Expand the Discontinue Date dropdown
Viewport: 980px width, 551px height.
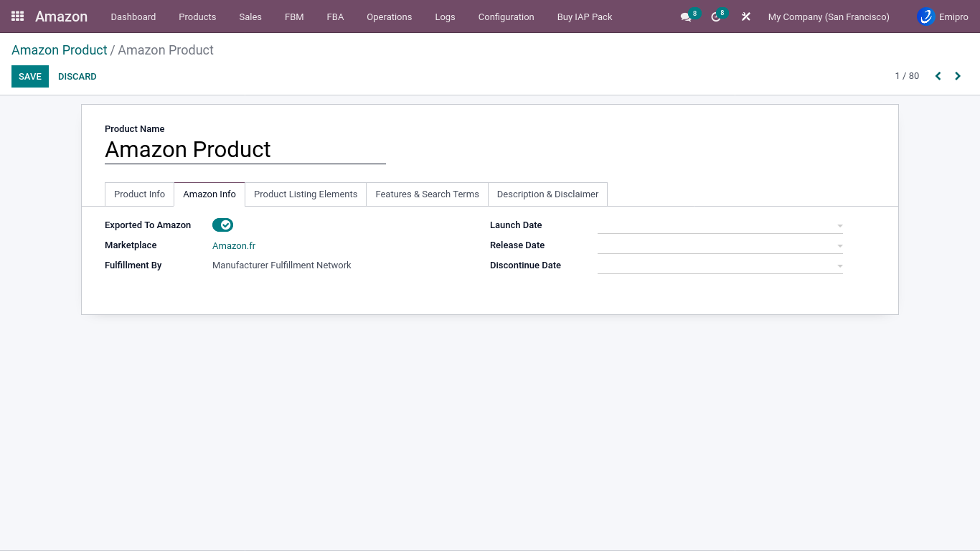[839, 266]
